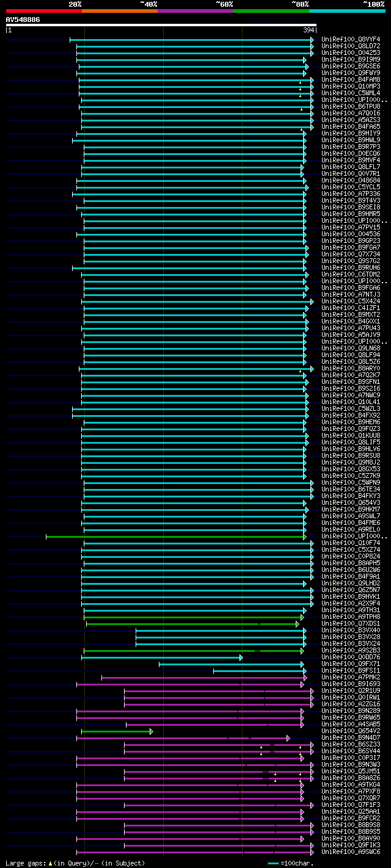The height and width of the screenshot is (868, 391).
Task: Select the UniRef100_Q8LFL7 label
Action: point(351,167)
